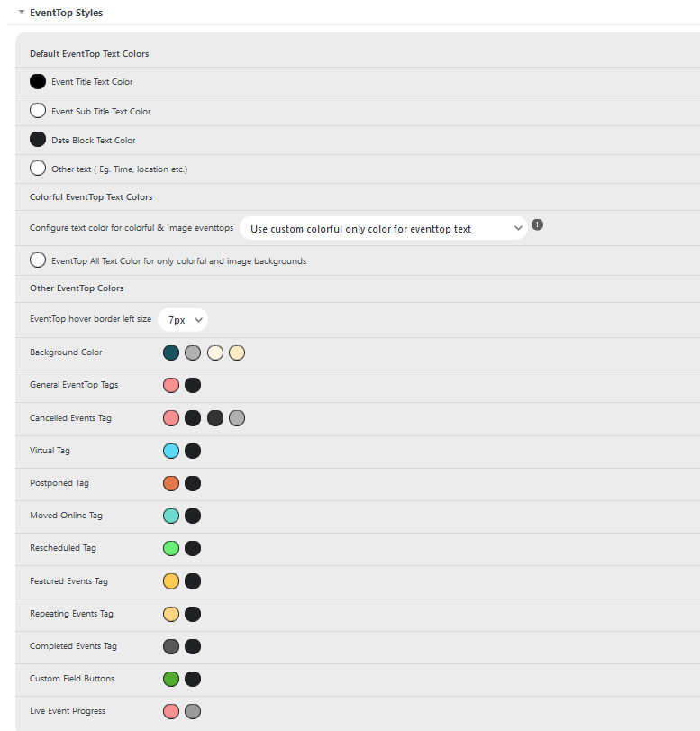Click the yellow Featured Events Tag swatch
Screen dimensions: 700x731
click(x=171, y=581)
